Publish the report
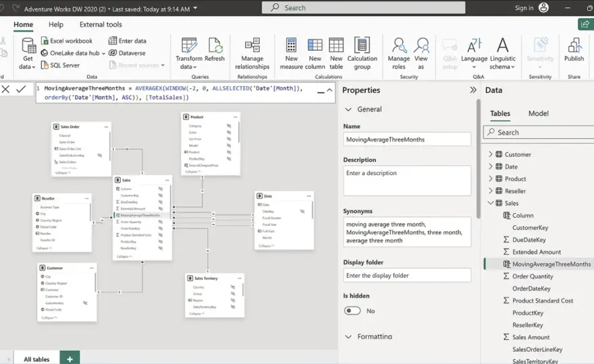The height and width of the screenshot is (364, 594). 574,50
